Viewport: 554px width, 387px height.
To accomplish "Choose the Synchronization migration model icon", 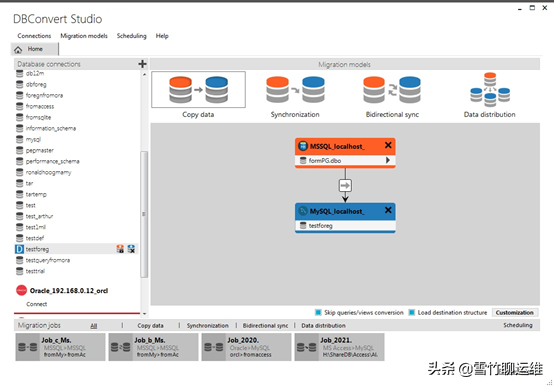I will (295, 90).
